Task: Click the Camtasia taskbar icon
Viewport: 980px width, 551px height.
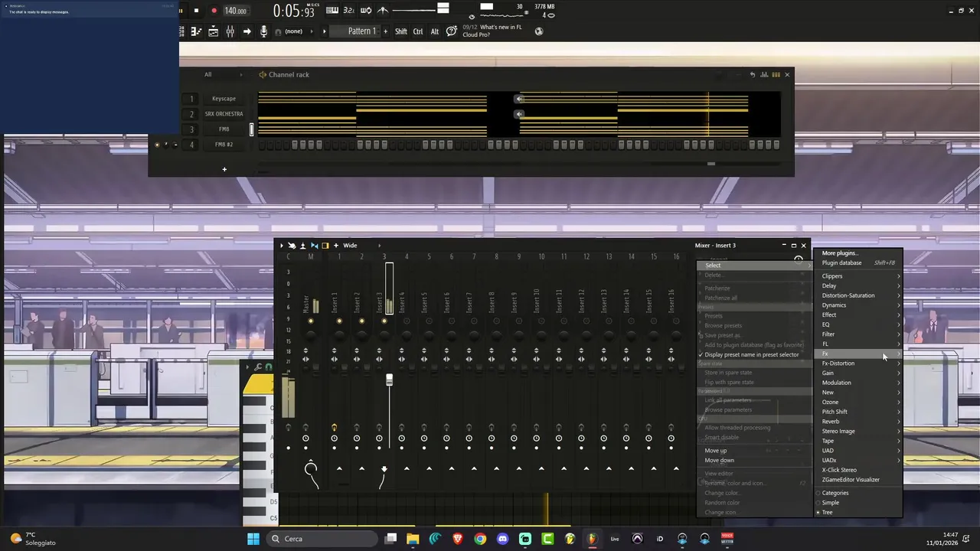Action: [547, 539]
